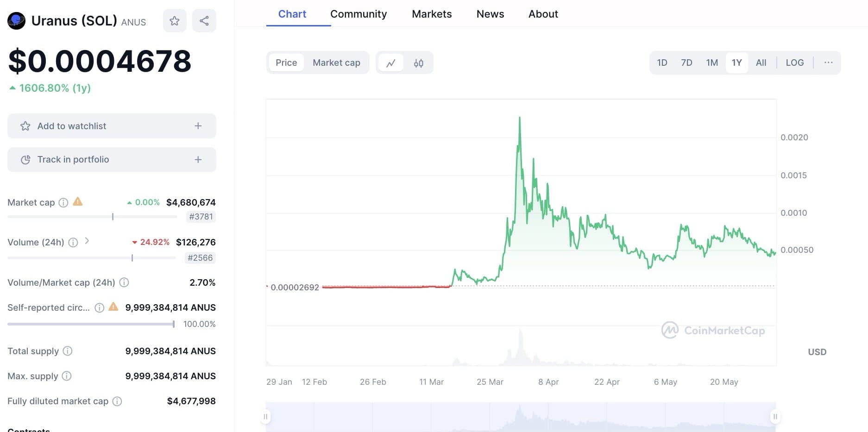This screenshot has width=868, height=432.
Task: Expand Add to watchlist plus option
Action: [198, 126]
